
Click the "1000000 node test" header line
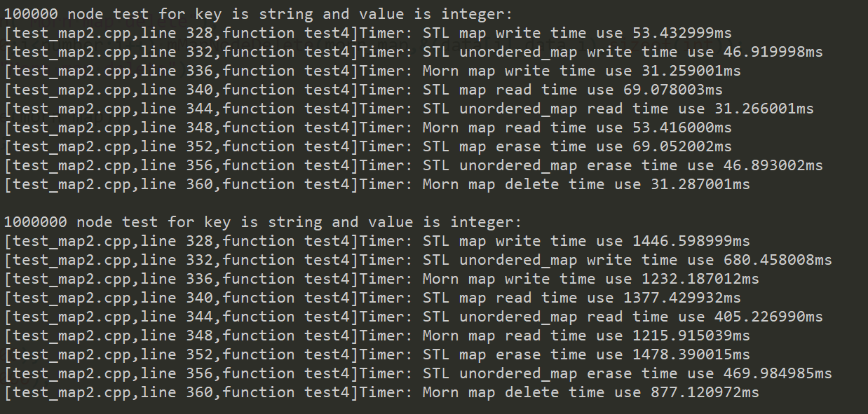point(263,222)
